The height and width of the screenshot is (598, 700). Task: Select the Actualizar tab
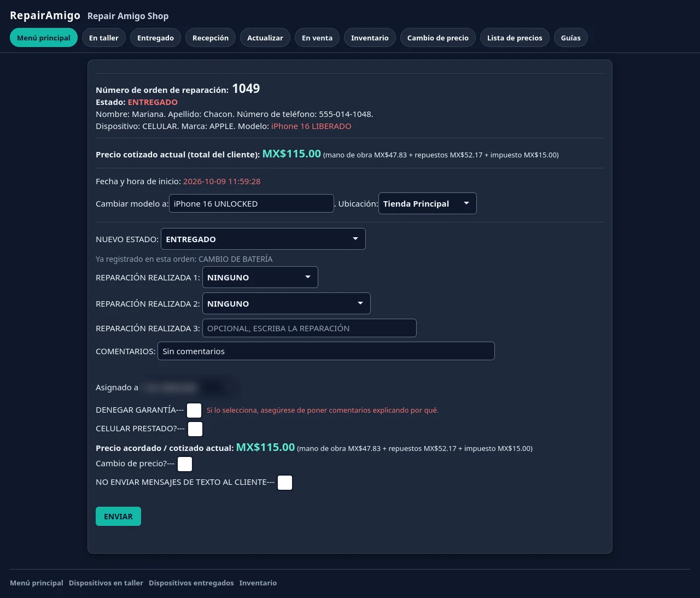[x=265, y=38]
